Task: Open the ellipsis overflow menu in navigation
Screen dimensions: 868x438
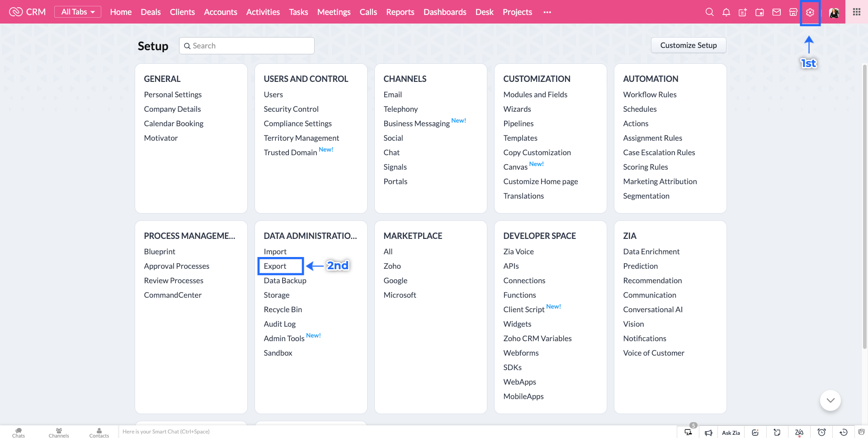Action: tap(547, 12)
